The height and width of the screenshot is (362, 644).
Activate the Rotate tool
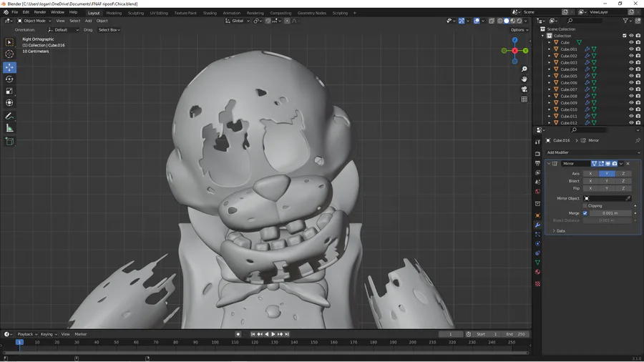click(x=9, y=79)
